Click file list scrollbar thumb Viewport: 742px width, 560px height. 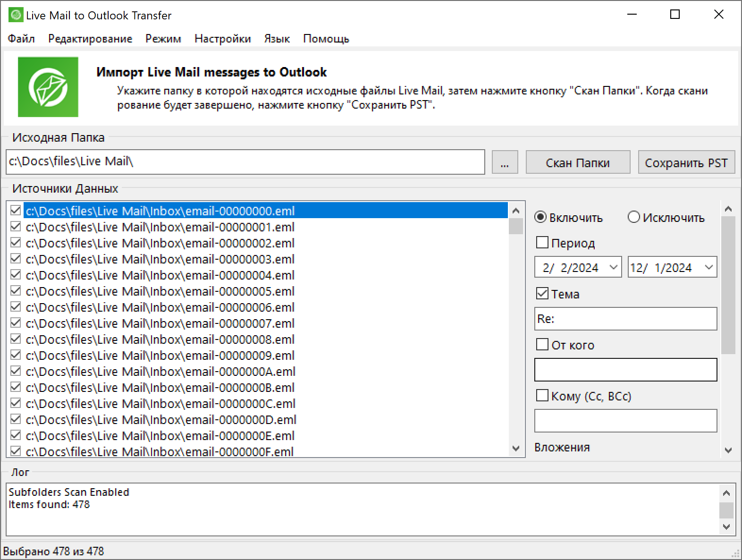pos(516,226)
